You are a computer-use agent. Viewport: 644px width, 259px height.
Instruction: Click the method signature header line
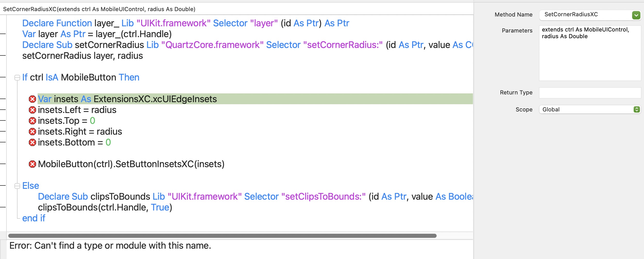99,9
